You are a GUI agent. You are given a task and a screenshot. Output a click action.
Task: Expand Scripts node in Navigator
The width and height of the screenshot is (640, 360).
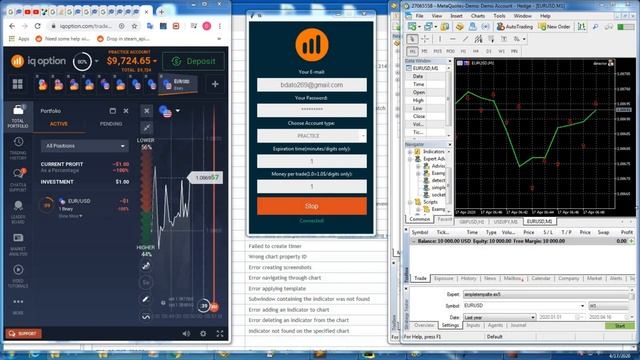coord(410,202)
